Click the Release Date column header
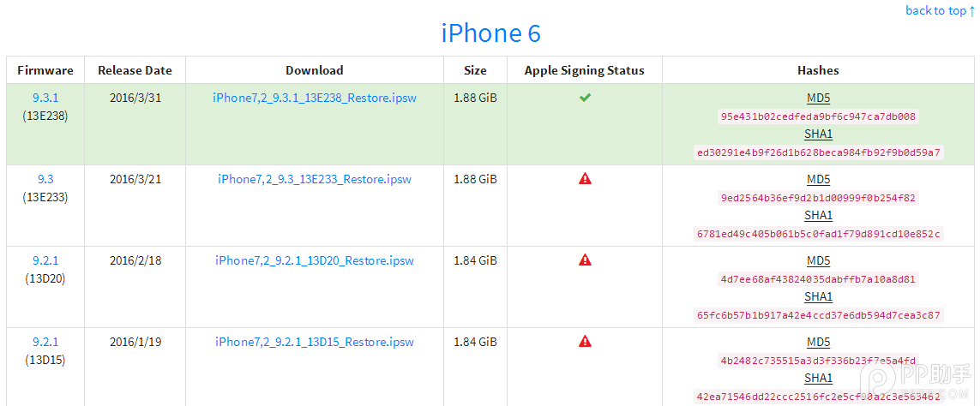The height and width of the screenshot is (406, 980). click(x=135, y=70)
